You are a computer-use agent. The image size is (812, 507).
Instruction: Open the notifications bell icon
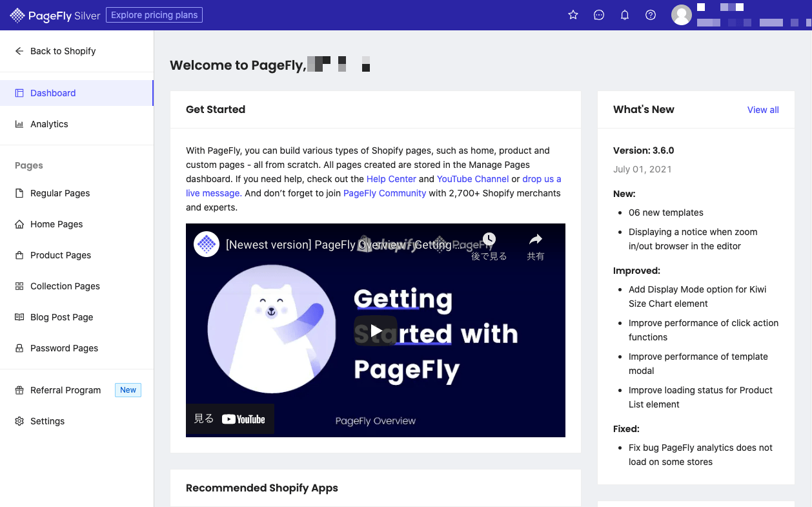(625, 15)
